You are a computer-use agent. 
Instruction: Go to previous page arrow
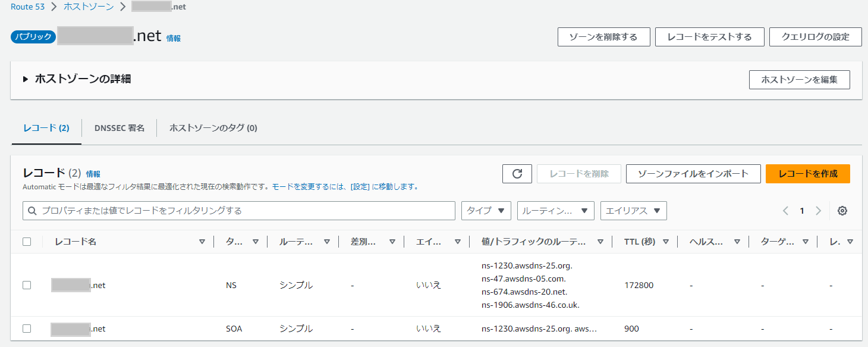786,211
